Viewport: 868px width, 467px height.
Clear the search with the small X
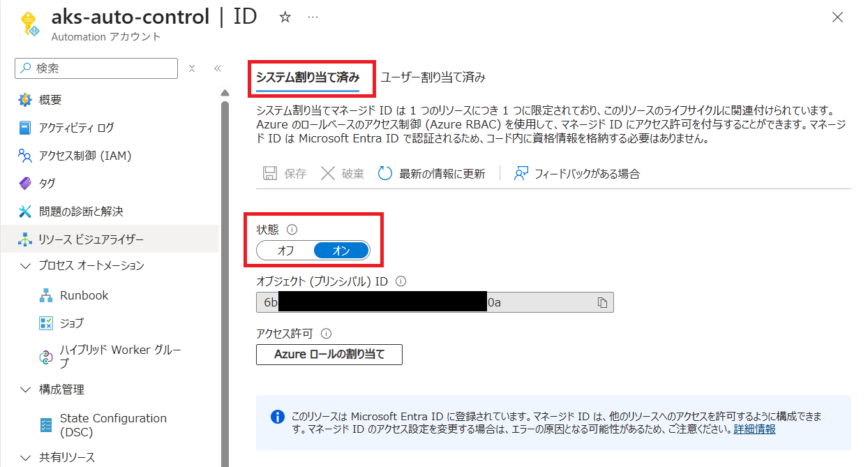192,68
